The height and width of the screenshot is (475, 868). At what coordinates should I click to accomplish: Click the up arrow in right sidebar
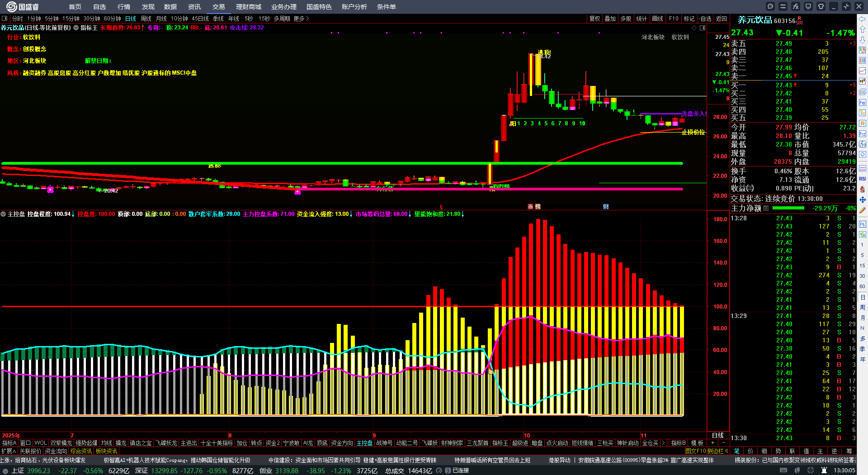(863, 29)
